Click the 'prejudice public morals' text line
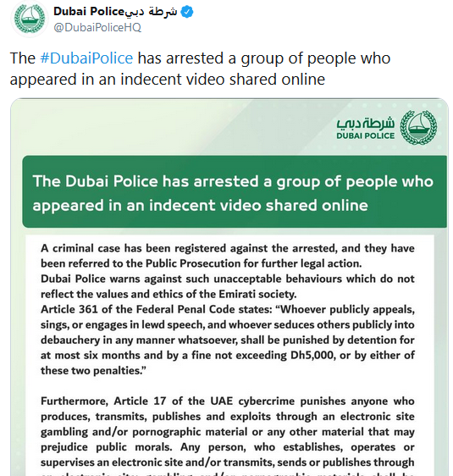The width and height of the screenshot is (453, 476). [228, 447]
